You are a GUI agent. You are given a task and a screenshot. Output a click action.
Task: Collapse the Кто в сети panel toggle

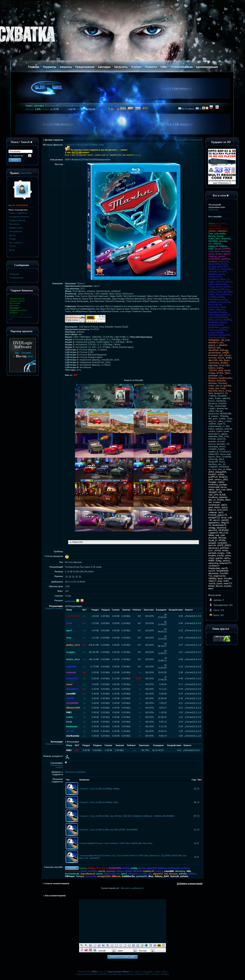click(227, 195)
